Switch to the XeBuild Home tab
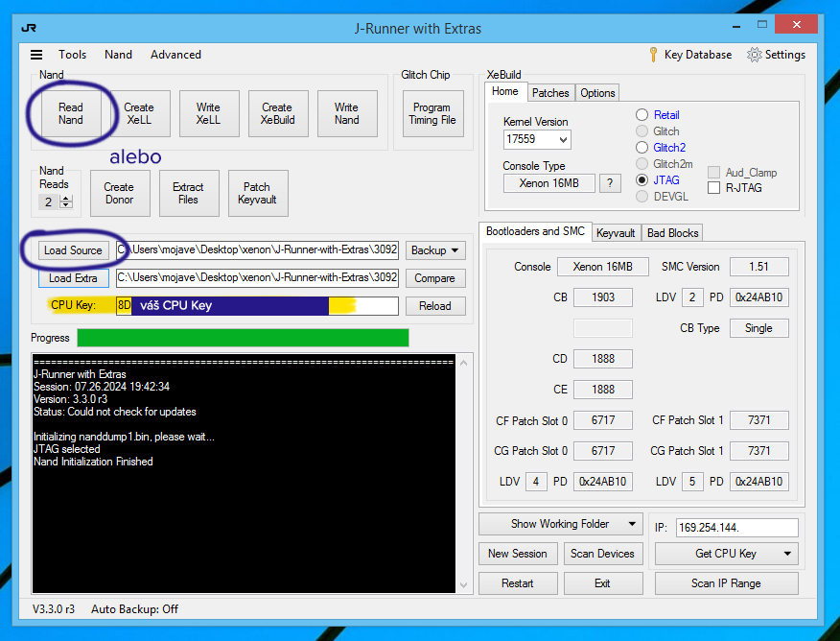 tap(505, 92)
